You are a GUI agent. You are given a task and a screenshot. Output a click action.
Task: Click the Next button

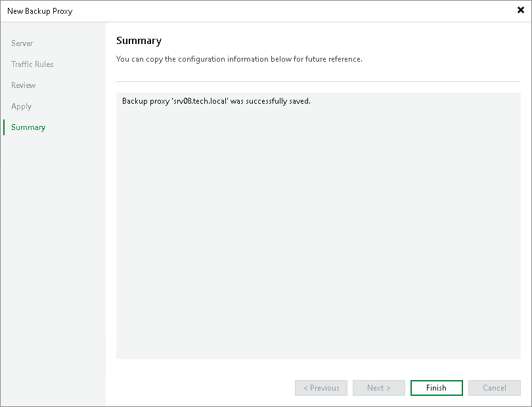pyautogui.click(x=379, y=388)
